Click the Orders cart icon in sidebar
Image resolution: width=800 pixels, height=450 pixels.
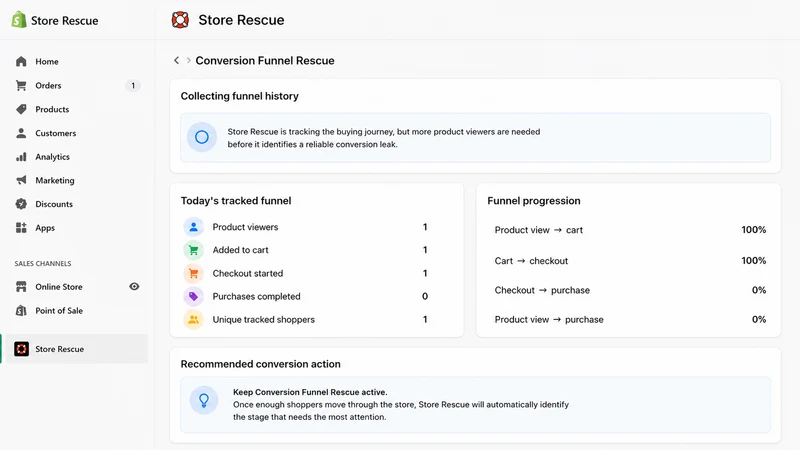point(21,85)
